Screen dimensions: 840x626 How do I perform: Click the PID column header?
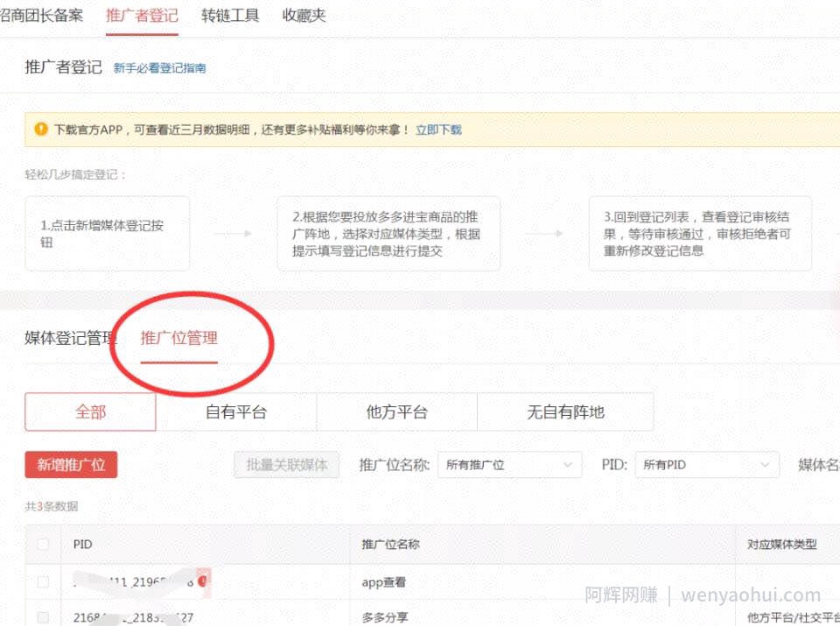click(82, 544)
